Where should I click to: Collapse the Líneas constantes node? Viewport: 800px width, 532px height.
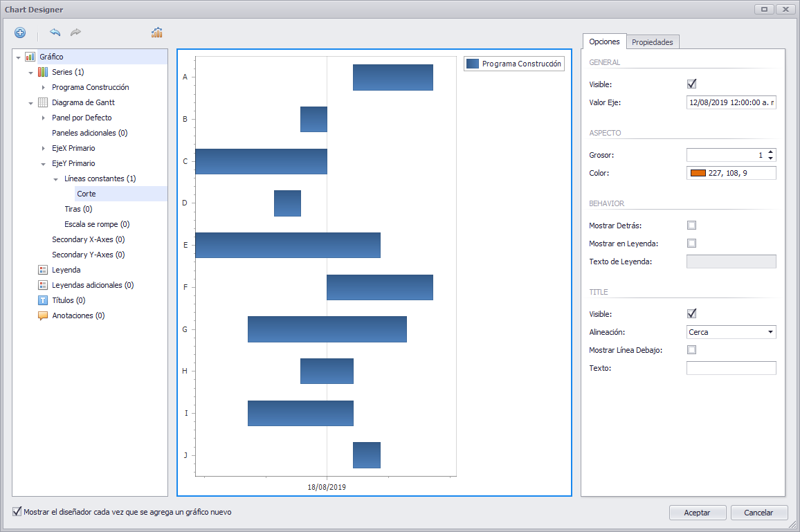click(57, 178)
